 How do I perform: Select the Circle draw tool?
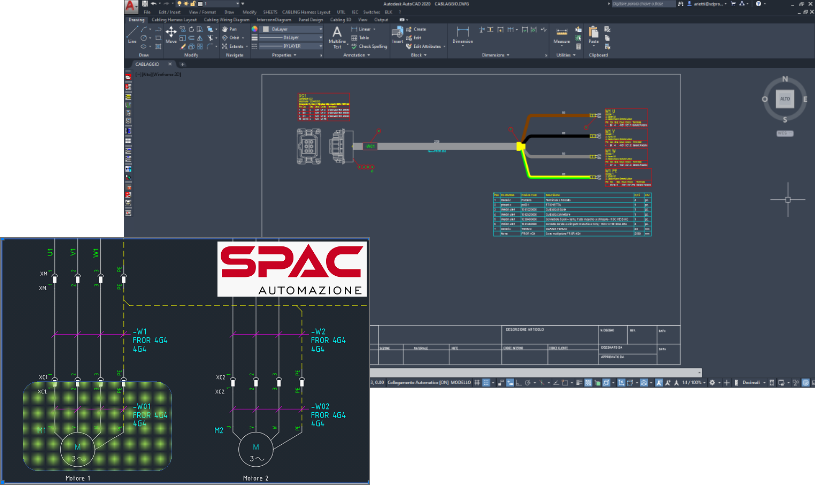pyautogui.click(x=144, y=38)
